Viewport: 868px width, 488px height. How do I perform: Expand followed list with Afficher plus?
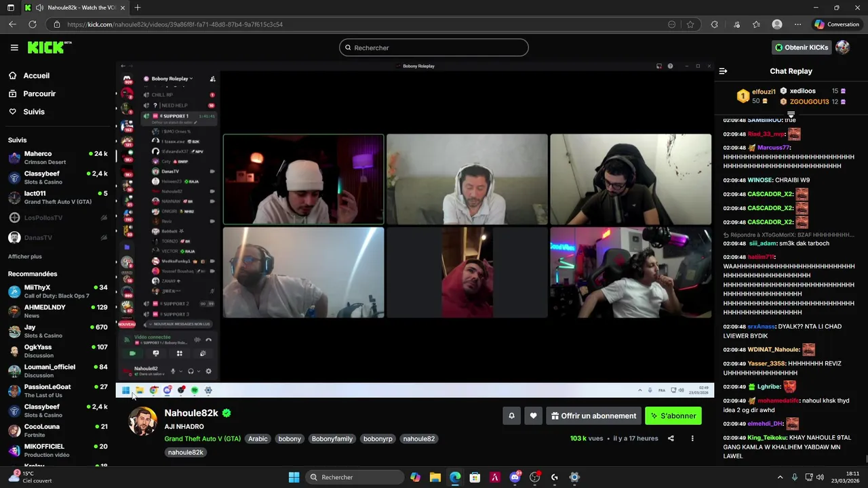click(25, 257)
